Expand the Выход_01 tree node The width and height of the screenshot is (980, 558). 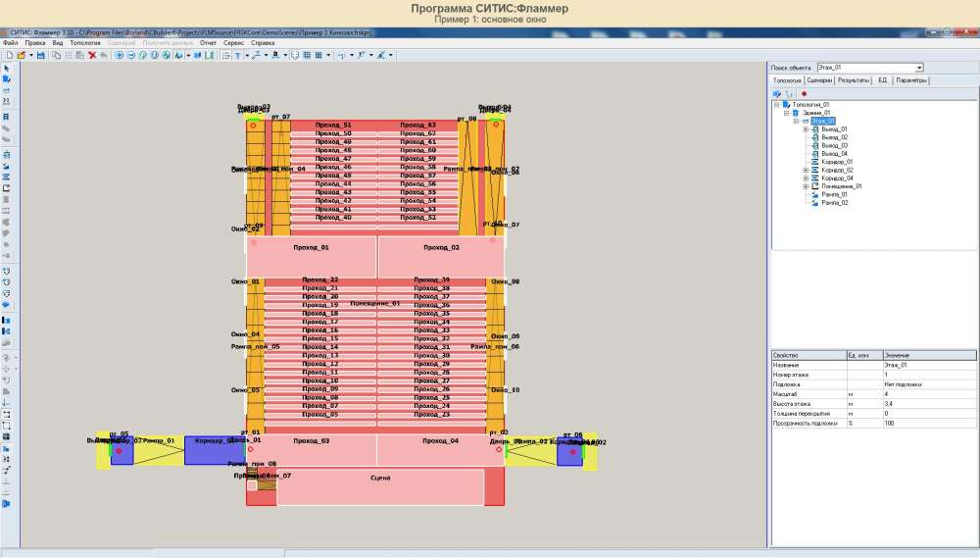[x=806, y=128]
